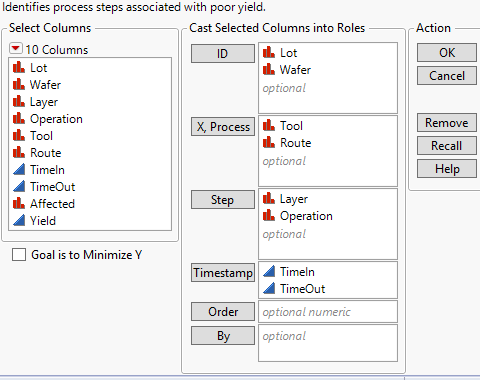Select TimeOut in Select Columns list

pos(90,187)
